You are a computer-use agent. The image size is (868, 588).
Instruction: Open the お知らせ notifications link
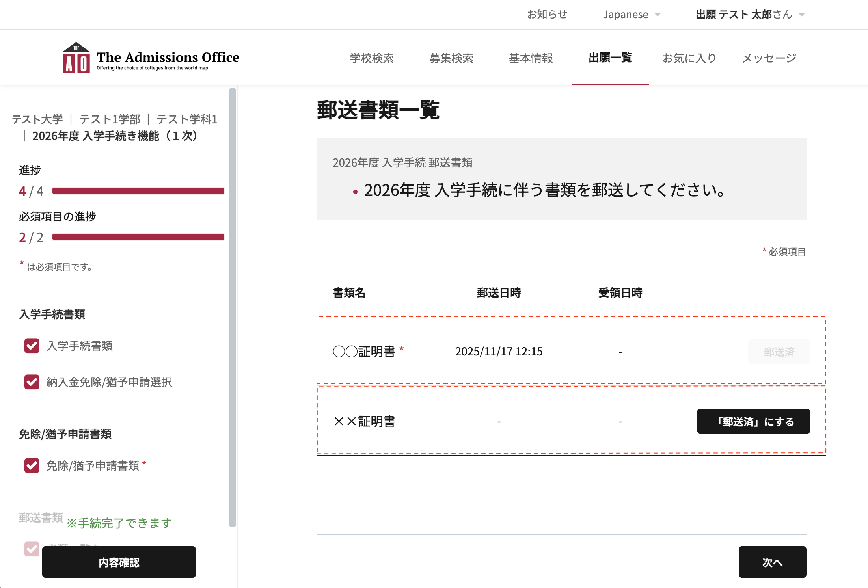click(547, 15)
